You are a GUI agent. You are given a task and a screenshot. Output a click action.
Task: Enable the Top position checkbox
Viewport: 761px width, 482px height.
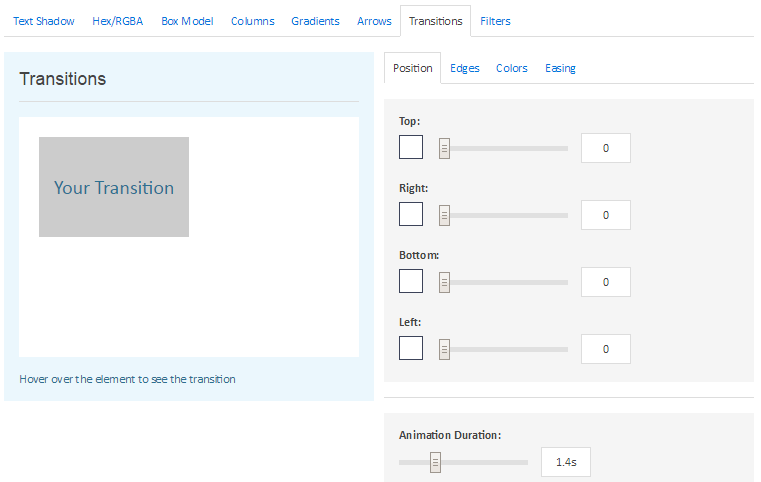[411, 147]
